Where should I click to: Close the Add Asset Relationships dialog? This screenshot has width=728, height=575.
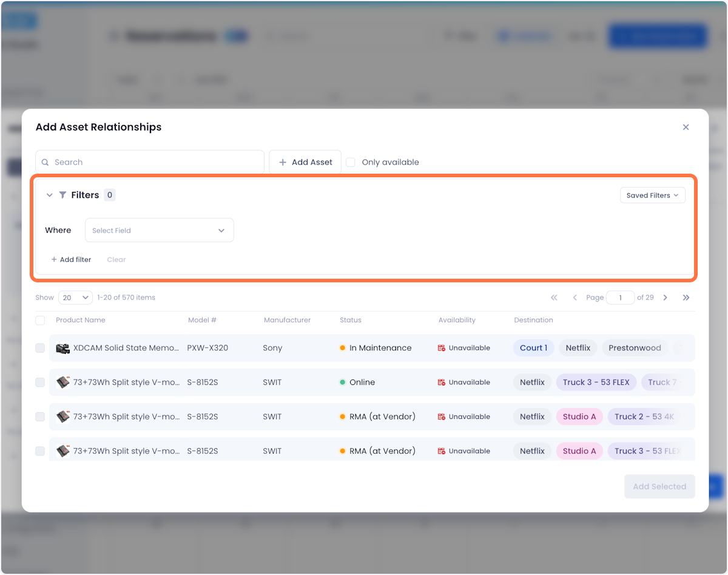[x=686, y=127]
